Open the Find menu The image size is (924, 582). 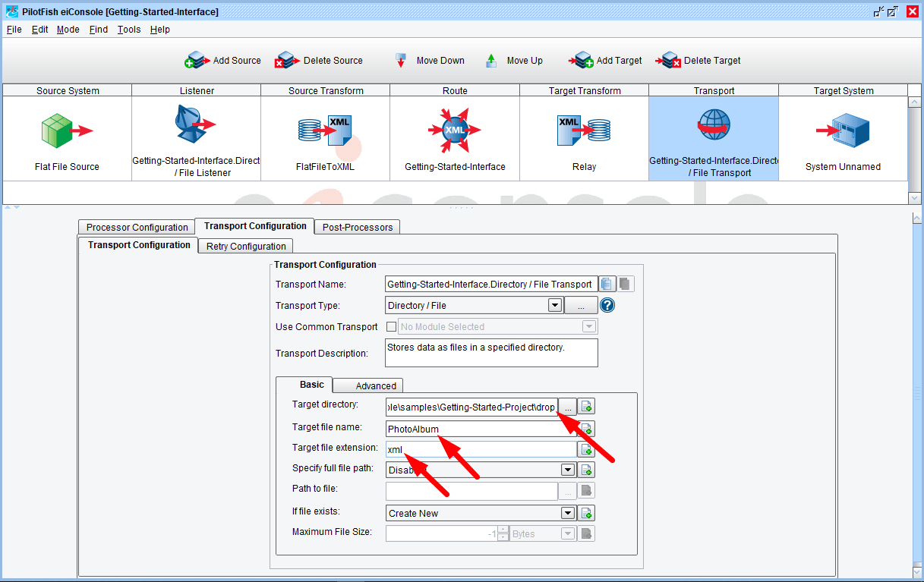[x=99, y=30]
